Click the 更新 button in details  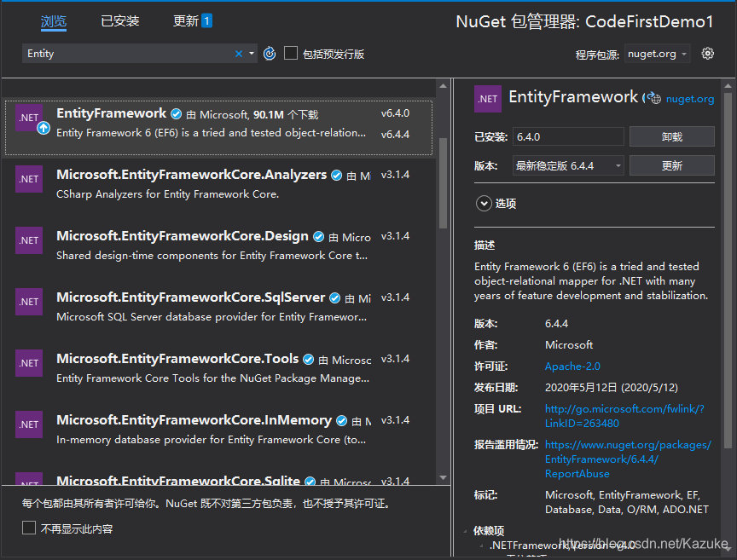point(671,166)
